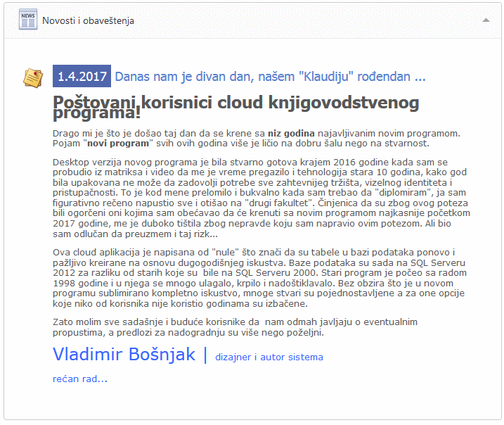Viewport: 504px width, 425px height.
Task: Click the "Novosti i obaveštenja" panel title
Action: (88, 20)
